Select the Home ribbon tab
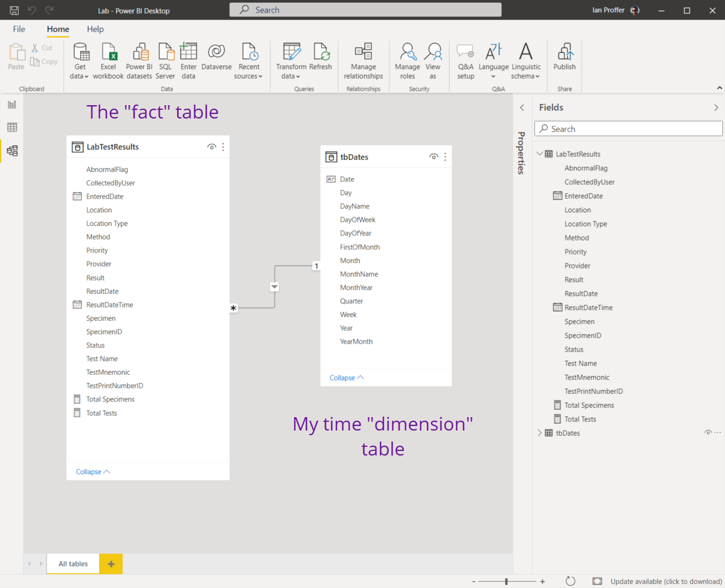The width and height of the screenshot is (725, 588). (x=58, y=29)
